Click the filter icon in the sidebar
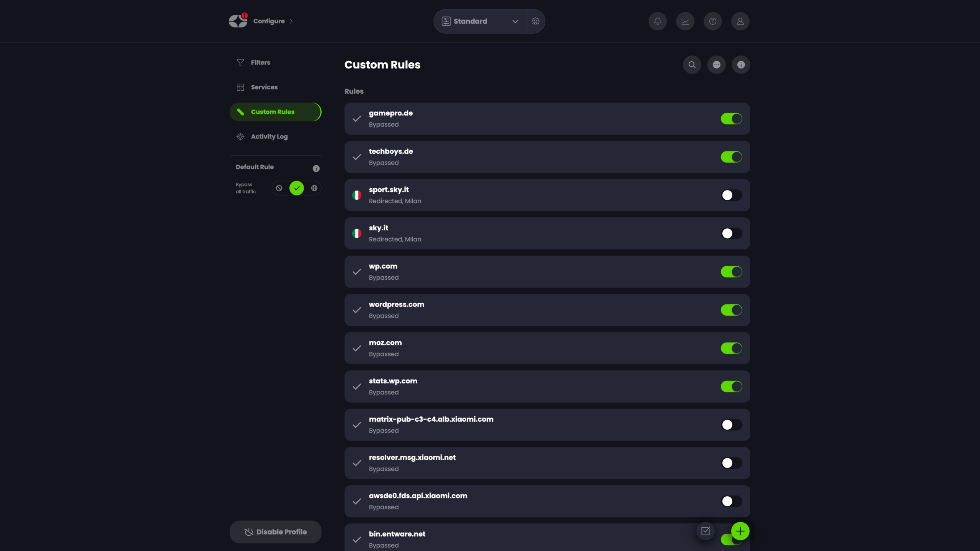 tap(240, 63)
